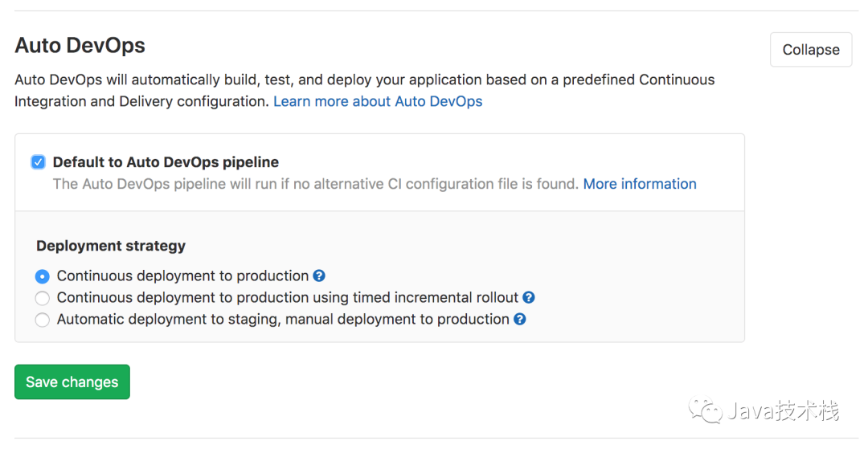
Task: Click help icon next to staging deployment option
Action: pos(520,319)
